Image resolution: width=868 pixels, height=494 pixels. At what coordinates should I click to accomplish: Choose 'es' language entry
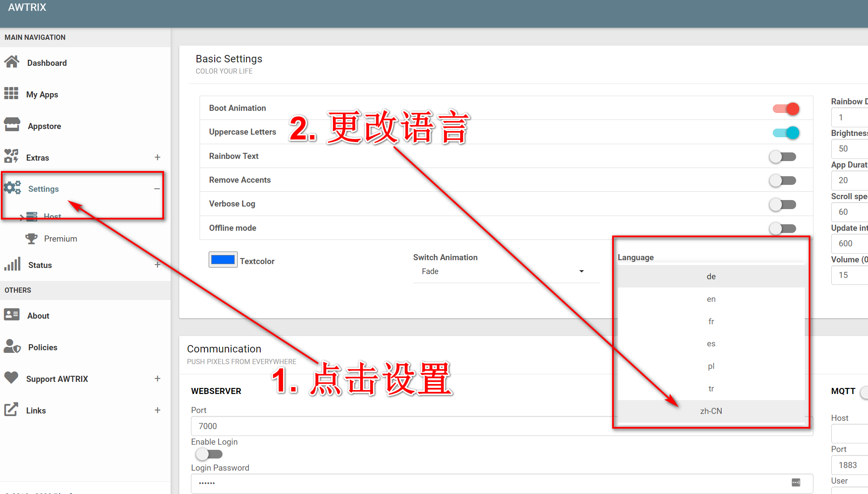point(711,344)
